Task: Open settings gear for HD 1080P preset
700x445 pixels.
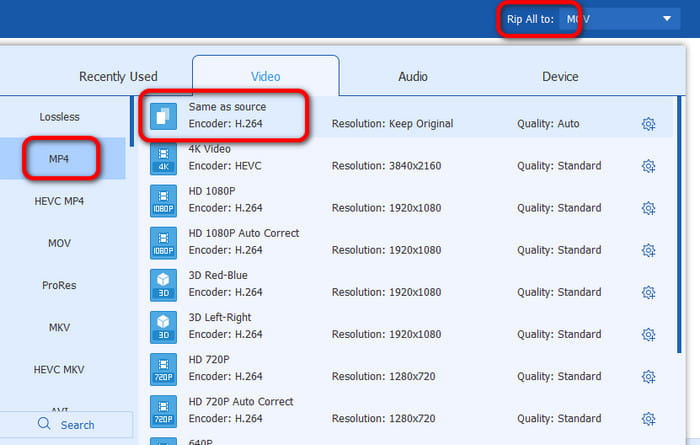Action: [x=648, y=208]
